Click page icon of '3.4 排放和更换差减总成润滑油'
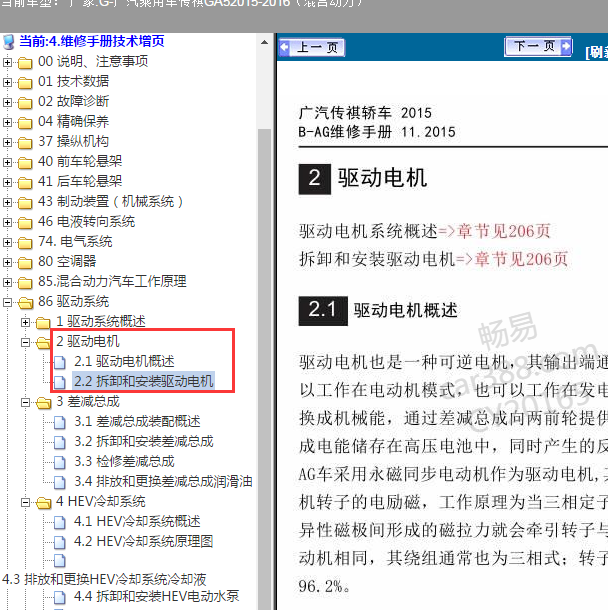This screenshot has width=608, height=610. click(60, 482)
